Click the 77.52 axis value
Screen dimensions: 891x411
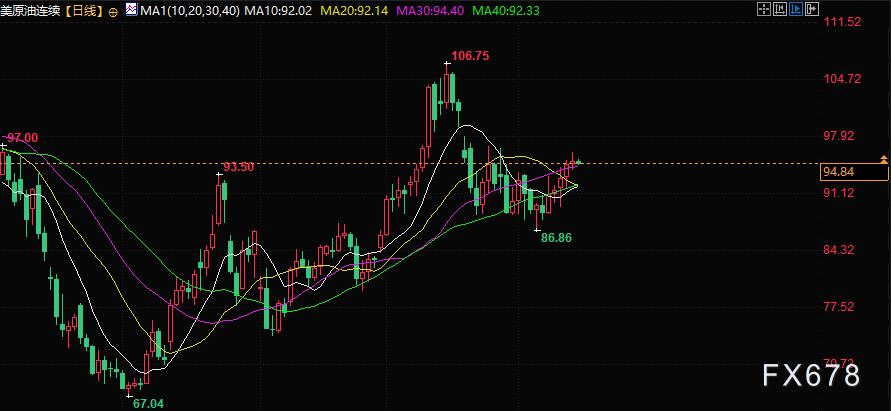(x=839, y=306)
